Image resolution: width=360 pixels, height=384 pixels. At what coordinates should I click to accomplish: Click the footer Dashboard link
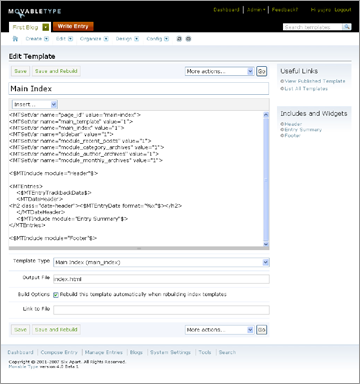point(21,352)
